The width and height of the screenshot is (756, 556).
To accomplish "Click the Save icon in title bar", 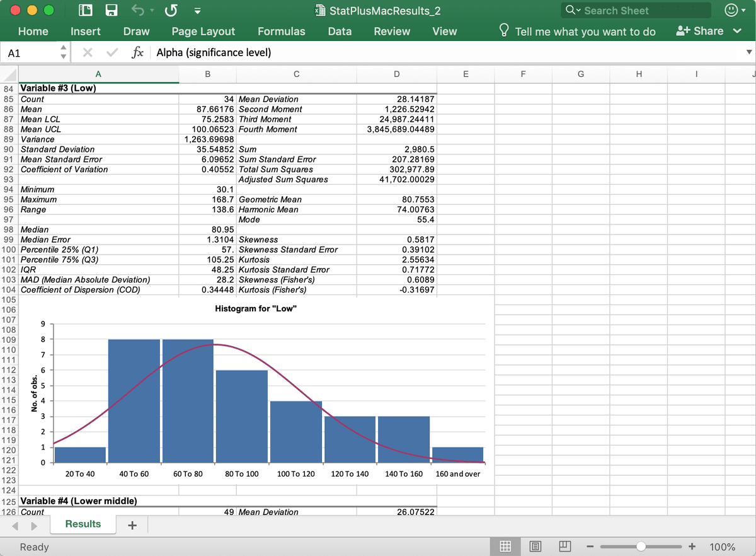I will (x=112, y=11).
